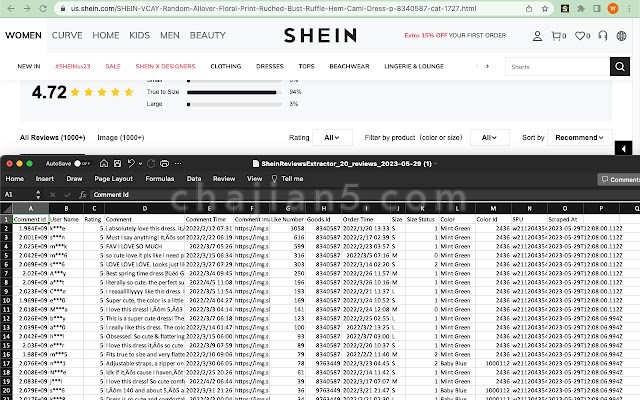Click the Excel Print icon
Image resolution: width=640 pixels, height=400 pixels.
tap(164, 164)
